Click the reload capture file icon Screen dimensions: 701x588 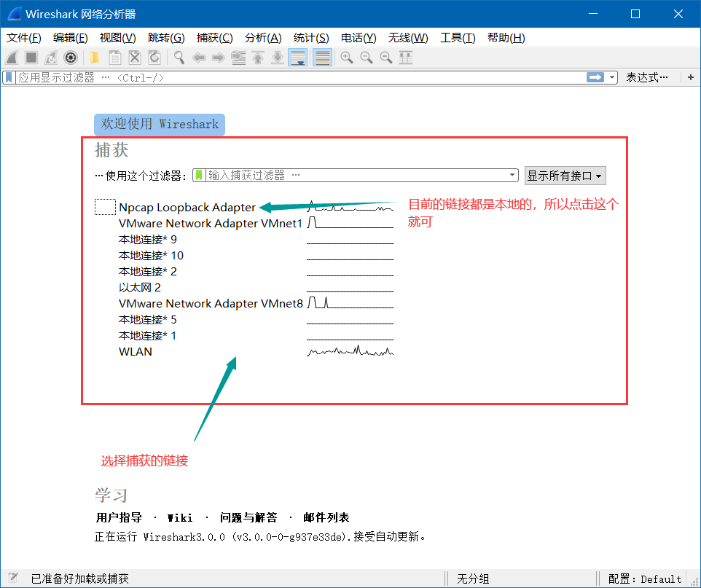pyautogui.click(x=154, y=58)
